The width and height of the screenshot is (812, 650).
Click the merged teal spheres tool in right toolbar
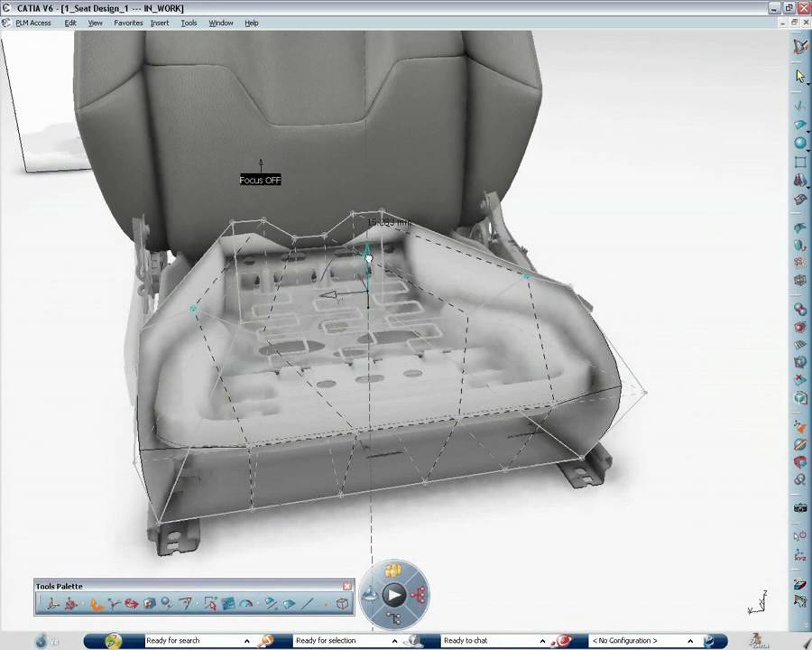799,309
